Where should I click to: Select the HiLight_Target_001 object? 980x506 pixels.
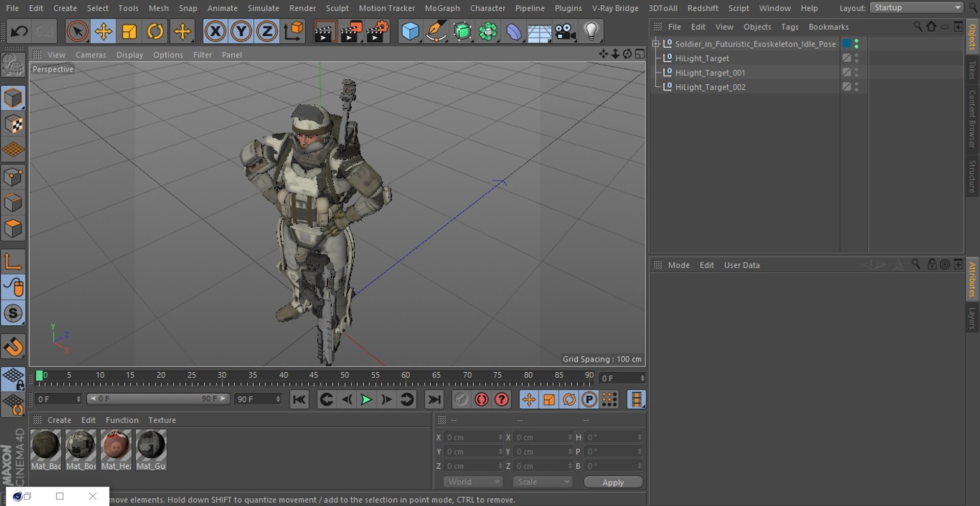(x=710, y=73)
